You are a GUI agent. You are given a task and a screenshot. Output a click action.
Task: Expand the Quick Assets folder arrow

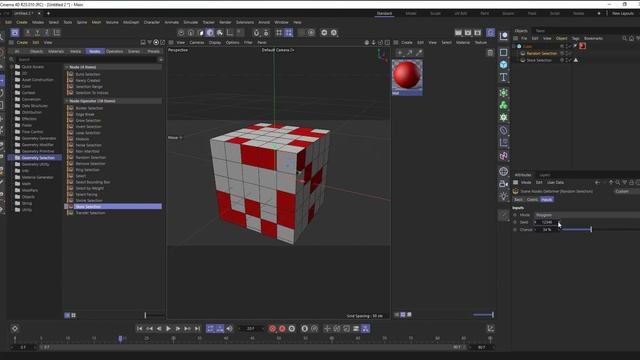pyautogui.click(x=11, y=67)
